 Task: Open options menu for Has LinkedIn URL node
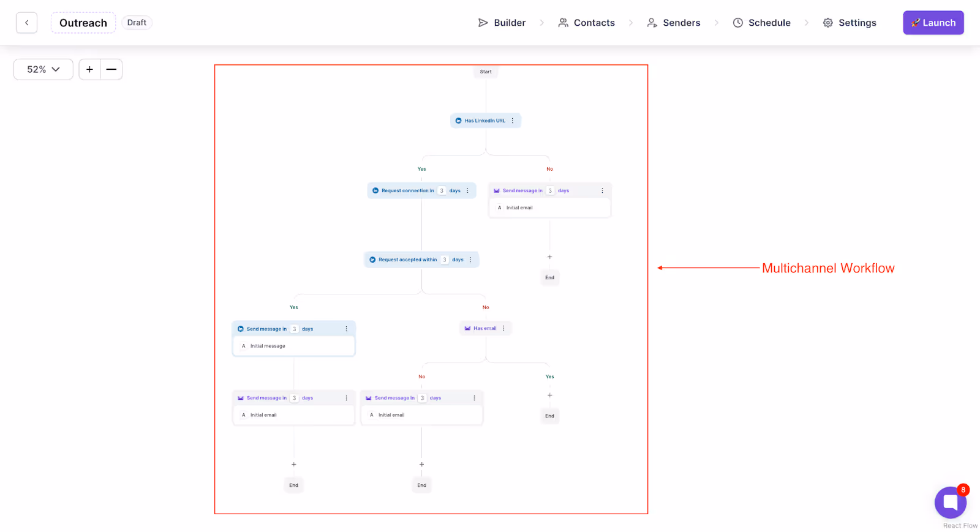513,121
